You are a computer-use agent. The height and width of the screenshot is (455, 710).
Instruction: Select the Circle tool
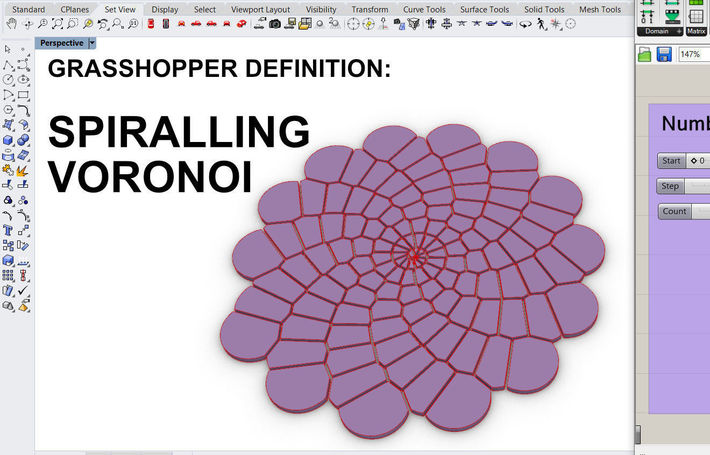point(8,80)
